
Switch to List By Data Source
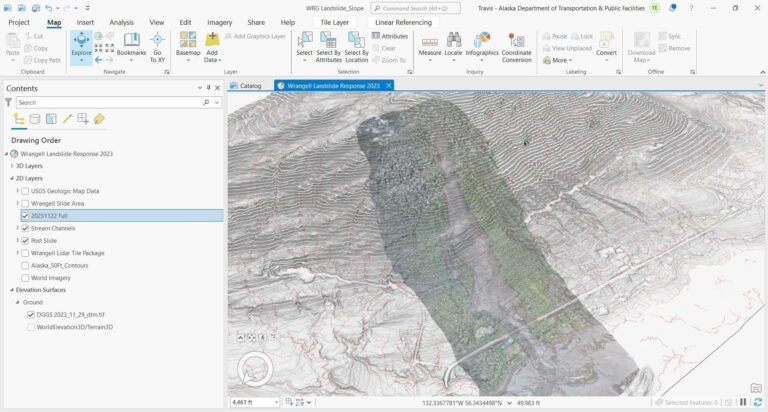pyautogui.click(x=35, y=119)
